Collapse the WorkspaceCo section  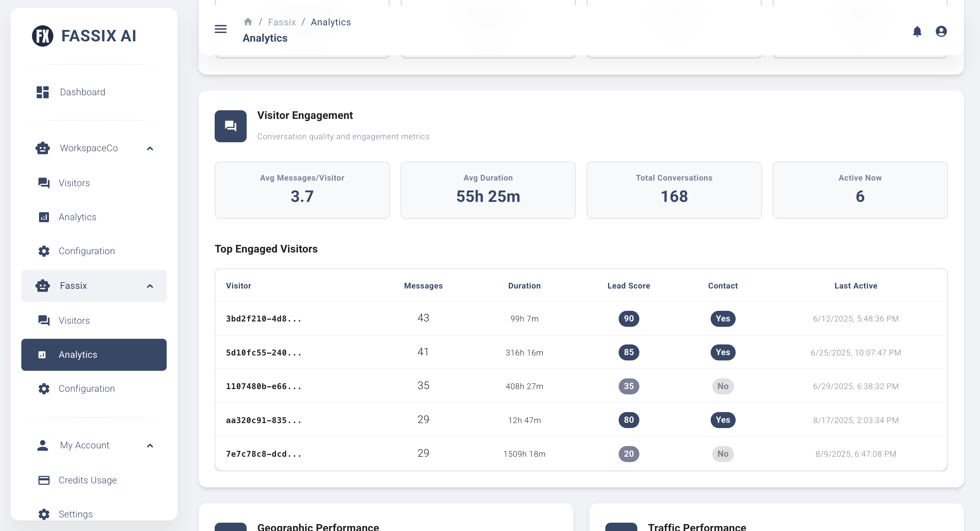click(150, 149)
